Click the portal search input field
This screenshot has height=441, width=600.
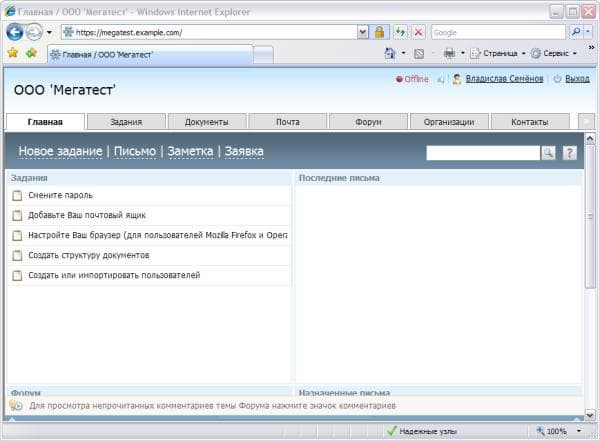coord(483,153)
